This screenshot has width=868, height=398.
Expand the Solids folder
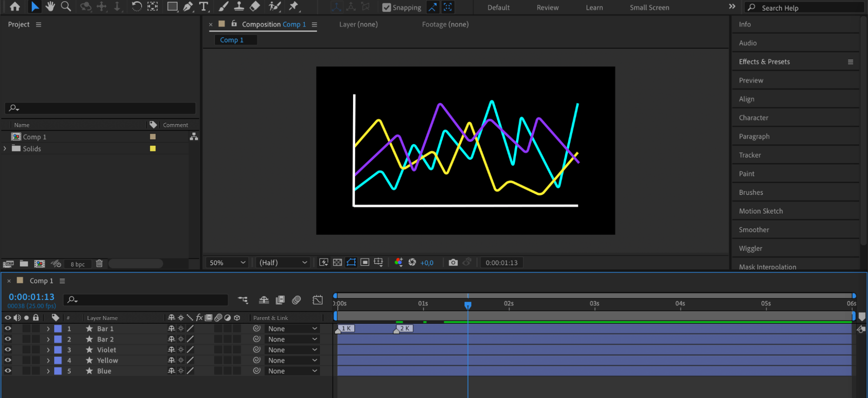[x=5, y=148]
